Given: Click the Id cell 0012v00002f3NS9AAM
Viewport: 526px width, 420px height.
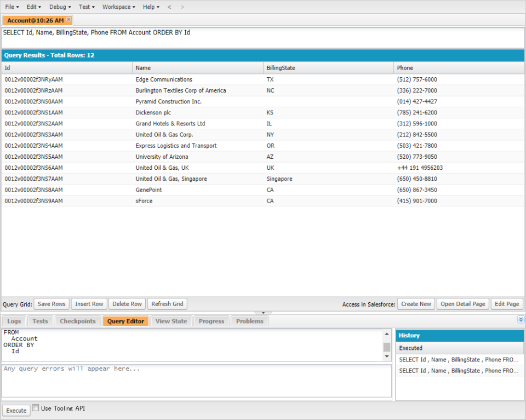Looking at the screenshot, I should (x=67, y=201).
